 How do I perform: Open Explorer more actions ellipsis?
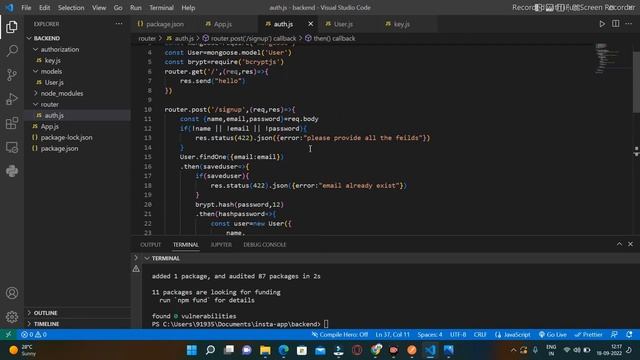[119, 24]
